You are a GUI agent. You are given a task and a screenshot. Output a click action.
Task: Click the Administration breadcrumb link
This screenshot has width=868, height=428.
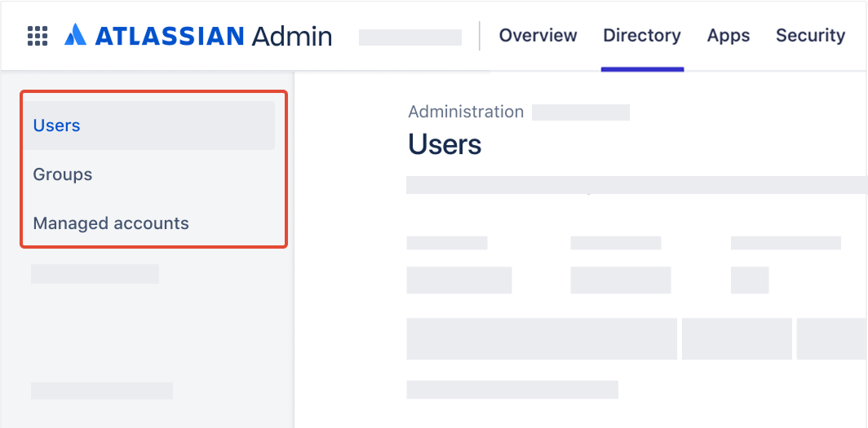tap(466, 112)
